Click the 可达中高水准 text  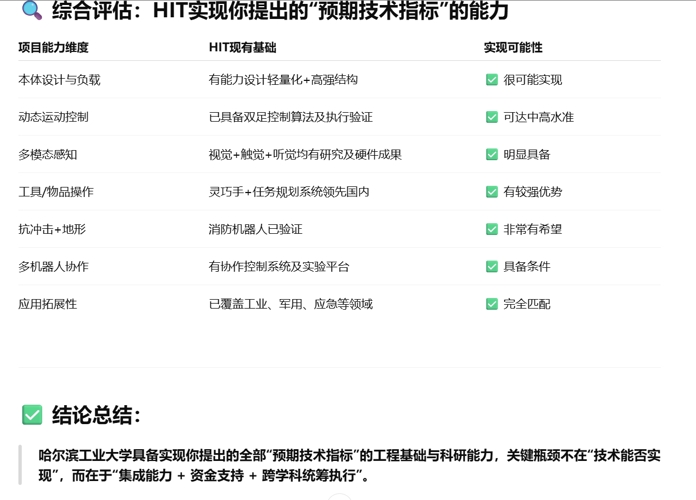538,117
